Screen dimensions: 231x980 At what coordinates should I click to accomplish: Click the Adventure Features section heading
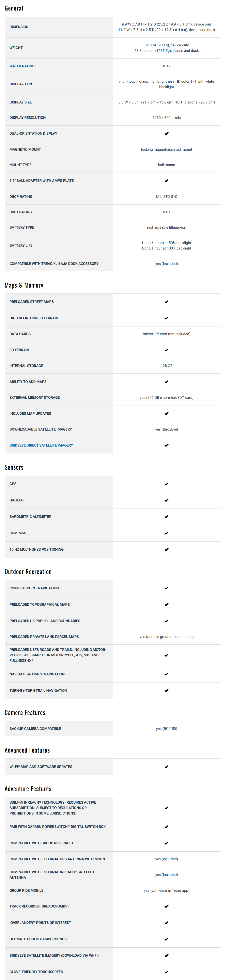coord(28,789)
